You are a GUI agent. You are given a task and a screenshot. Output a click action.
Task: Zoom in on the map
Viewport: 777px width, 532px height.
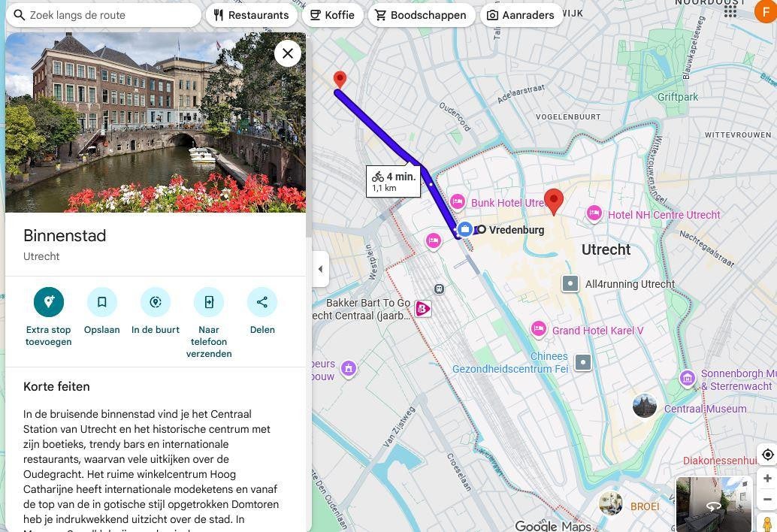point(767,479)
